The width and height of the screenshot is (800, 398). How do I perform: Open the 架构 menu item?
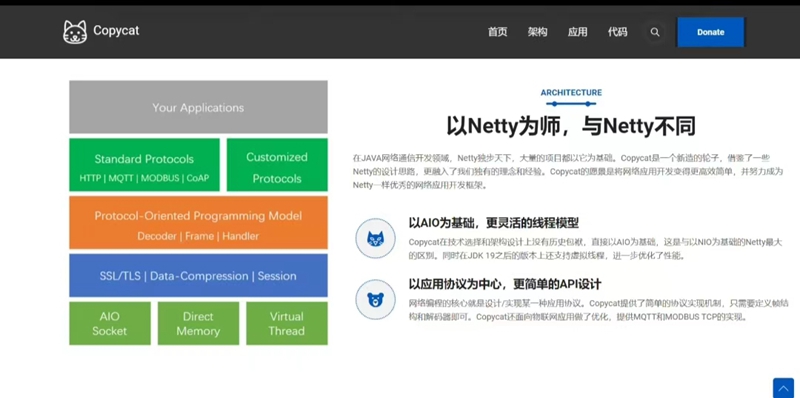point(537,32)
